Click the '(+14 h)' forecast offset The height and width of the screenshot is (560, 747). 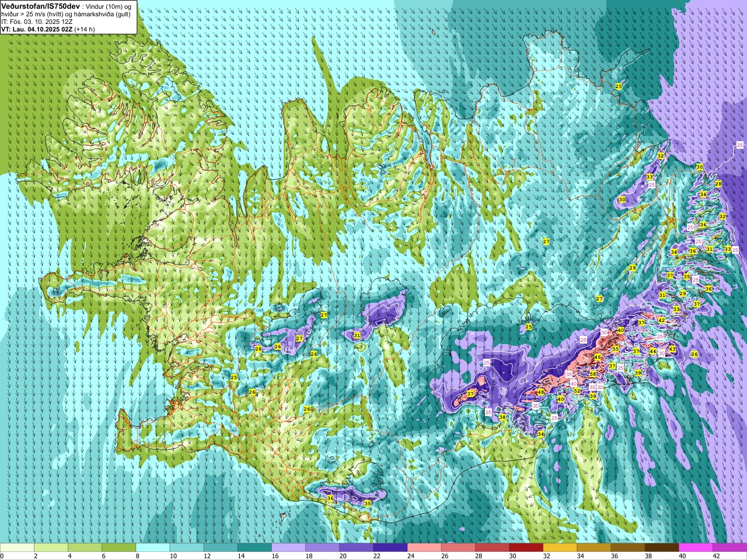pos(85,29)
